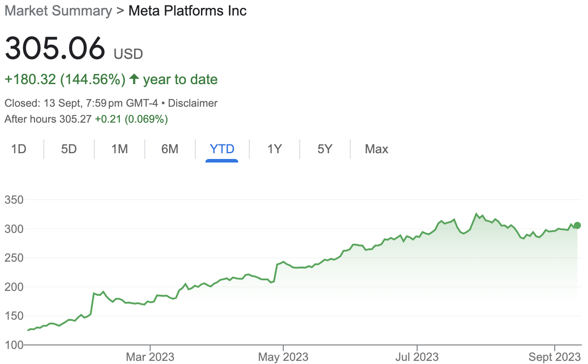
Task: Open the Market Summary breadcrumb link
Action: 58,10
